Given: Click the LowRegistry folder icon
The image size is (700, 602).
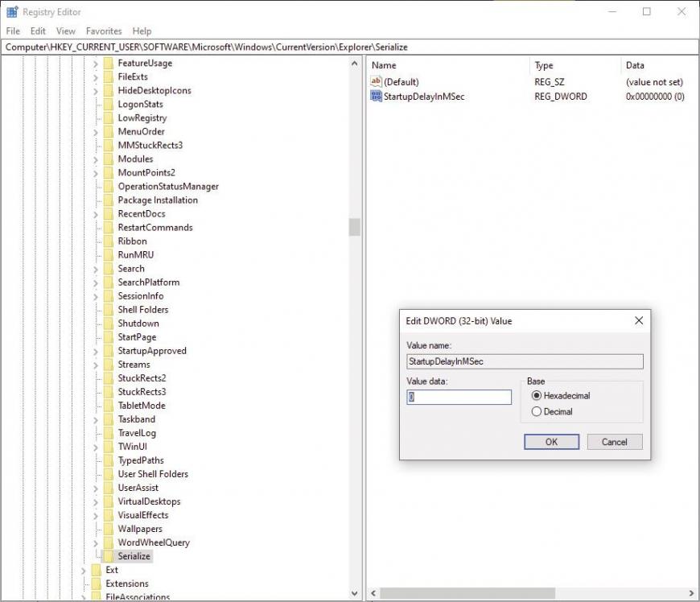Looking at the screenshot, I should [108, 118].
